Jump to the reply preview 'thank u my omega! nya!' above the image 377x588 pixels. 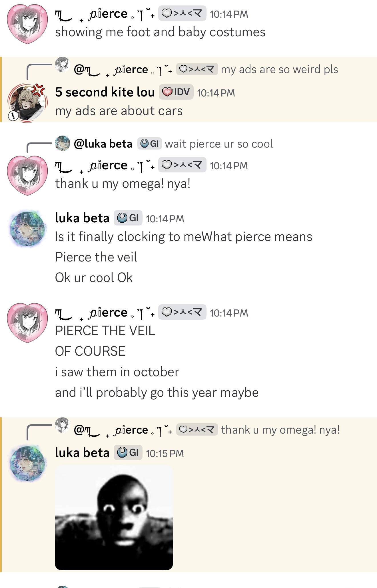280,430
